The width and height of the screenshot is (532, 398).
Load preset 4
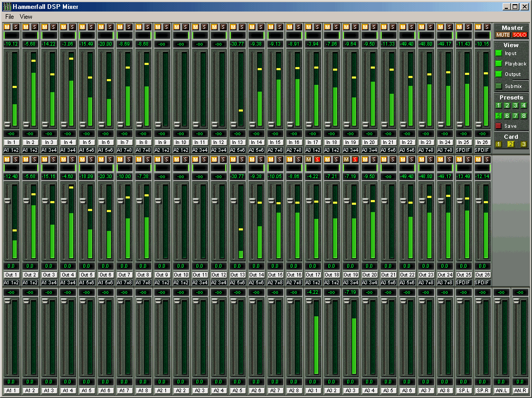click(x=524, y=106)
